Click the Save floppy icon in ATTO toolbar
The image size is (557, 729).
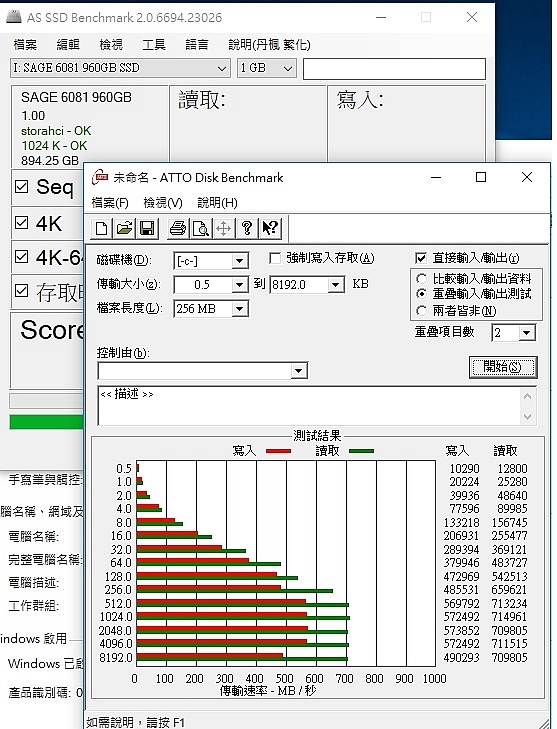coord(147,228)
